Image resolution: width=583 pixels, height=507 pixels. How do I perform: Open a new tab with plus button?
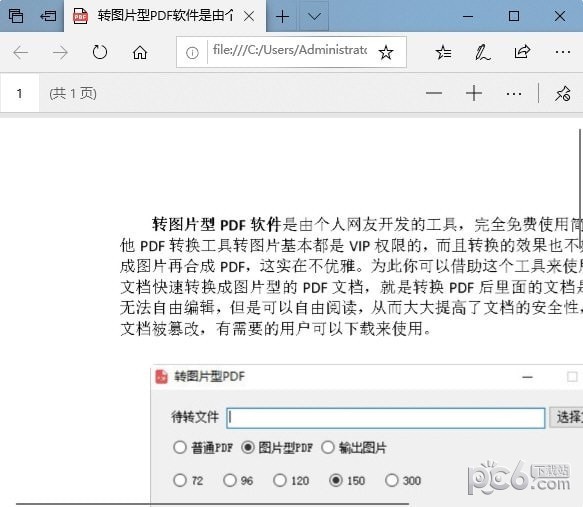tap(283, 16)
